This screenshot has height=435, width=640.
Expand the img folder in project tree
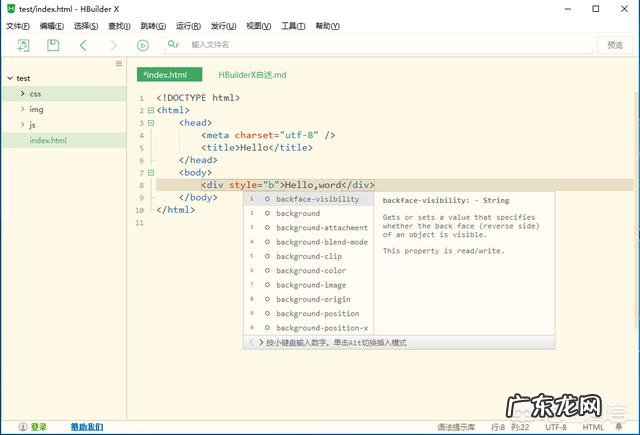tap(22, 109)
